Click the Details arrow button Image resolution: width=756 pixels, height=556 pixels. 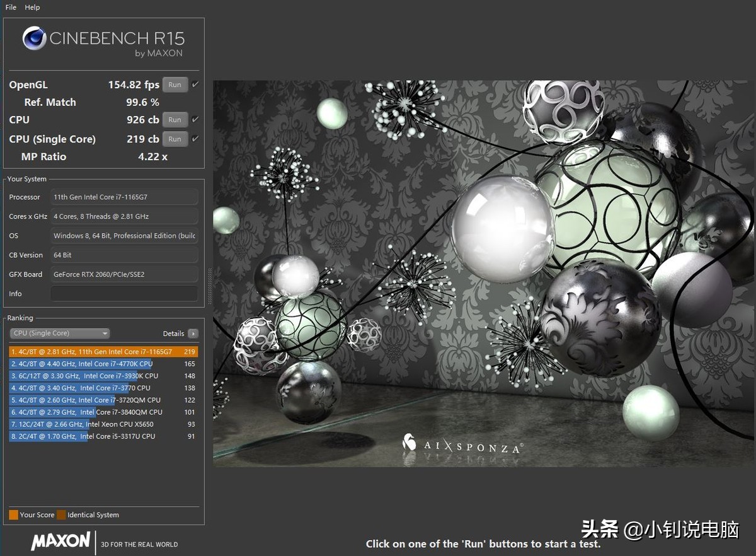pos(193,333)
